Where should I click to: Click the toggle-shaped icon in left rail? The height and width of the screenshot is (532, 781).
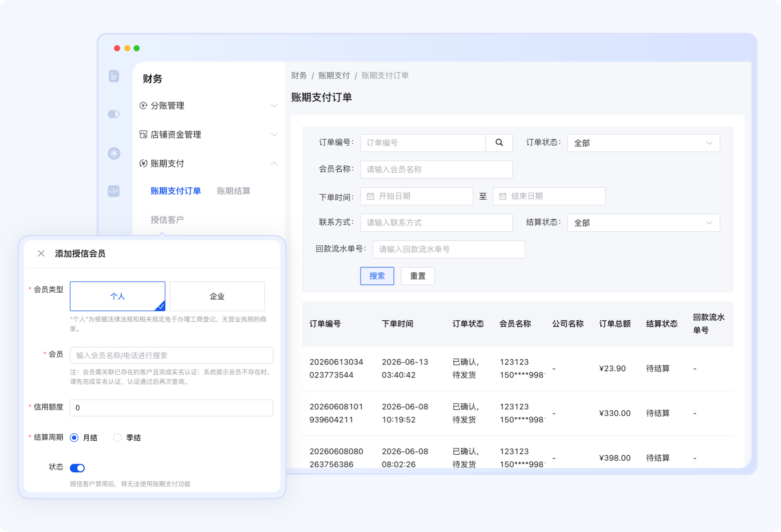click(114, 114)
